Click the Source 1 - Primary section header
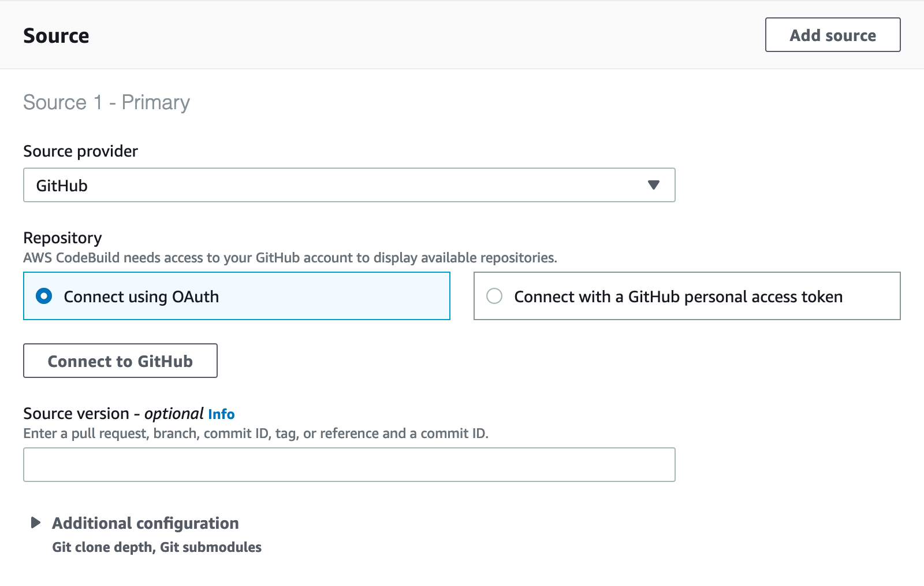Image resolution: width=924 pixels, height=586 pixels. [x=106, y=102]
